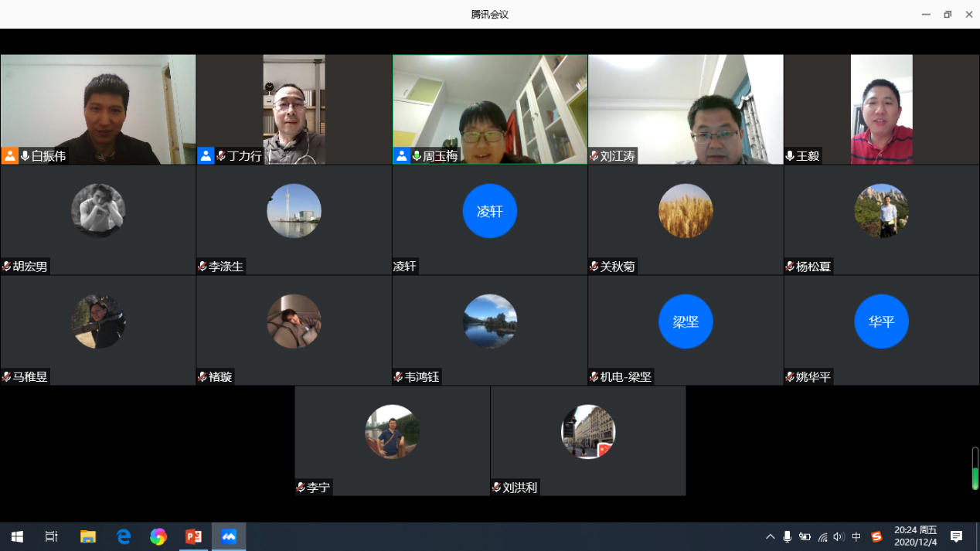
Task: Click the system tray microphone icon
Action: pos(787,536)
